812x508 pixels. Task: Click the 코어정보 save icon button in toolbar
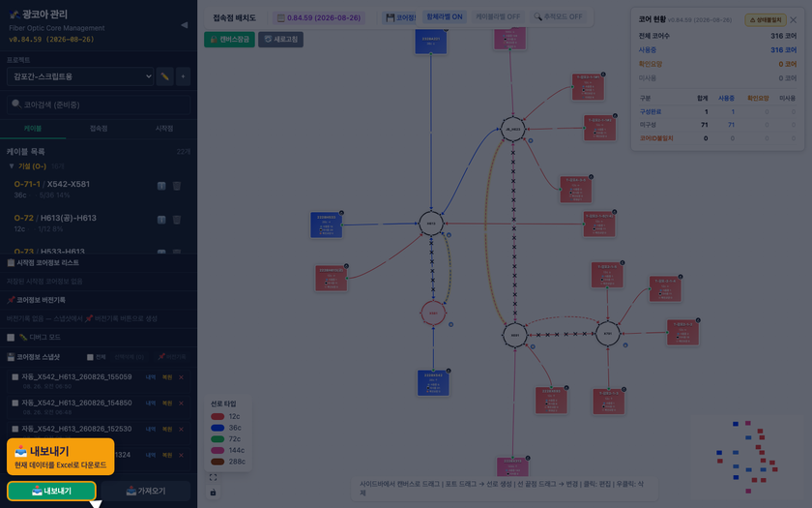click(401, 17)
